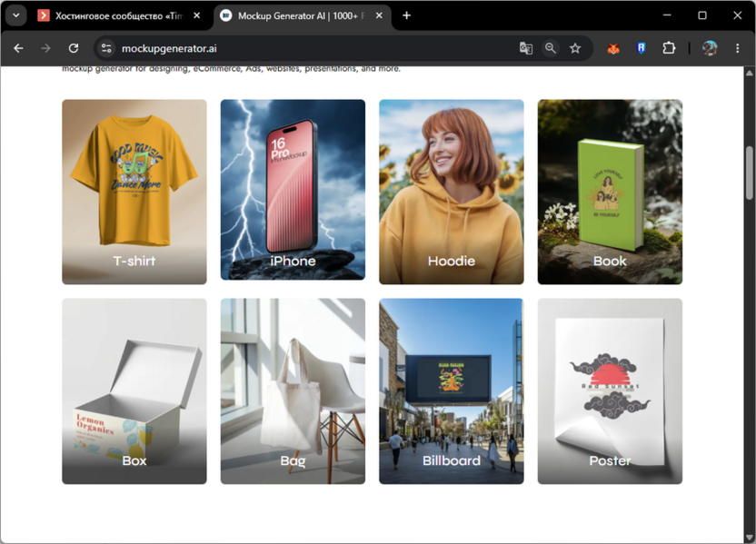Open the profile avatar menu
756x544 pixels.
click(x=710, y=48)
